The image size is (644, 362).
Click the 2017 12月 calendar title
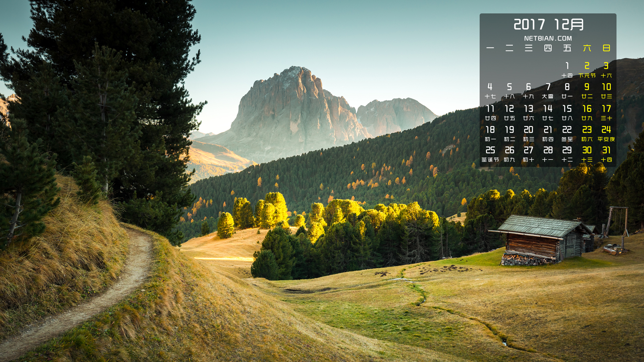pos(548,24)
